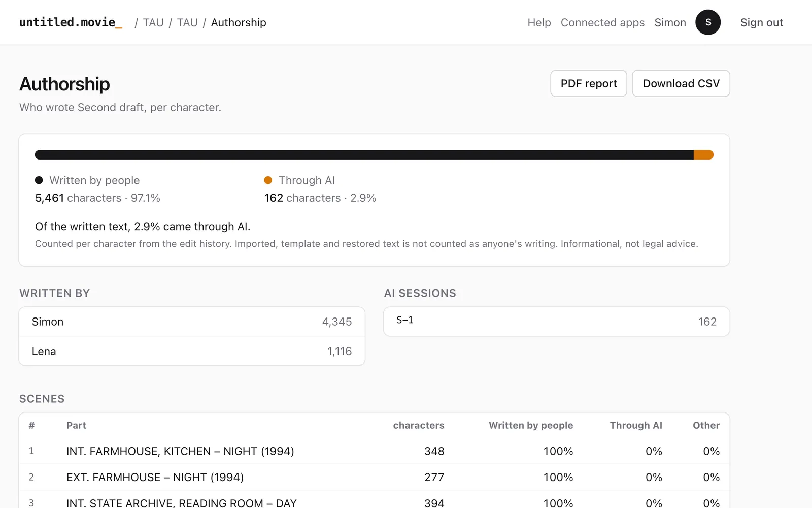Sign out of the account
This screenshot has height=508, width=812.
(761, 22)
